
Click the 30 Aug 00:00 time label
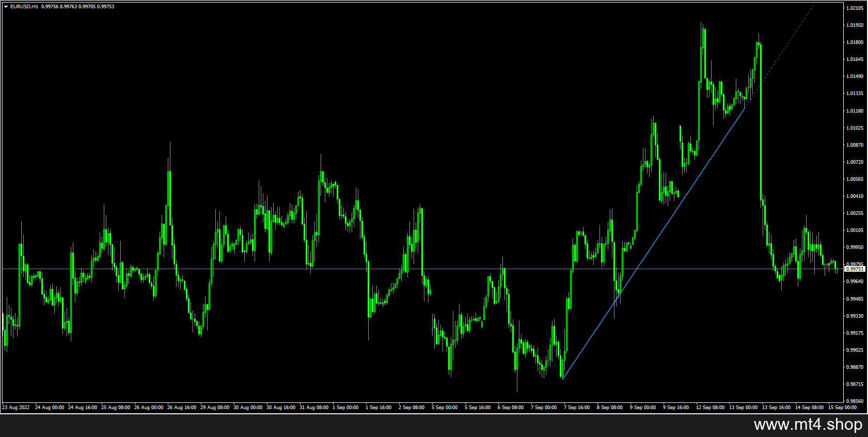click(248, 408)
